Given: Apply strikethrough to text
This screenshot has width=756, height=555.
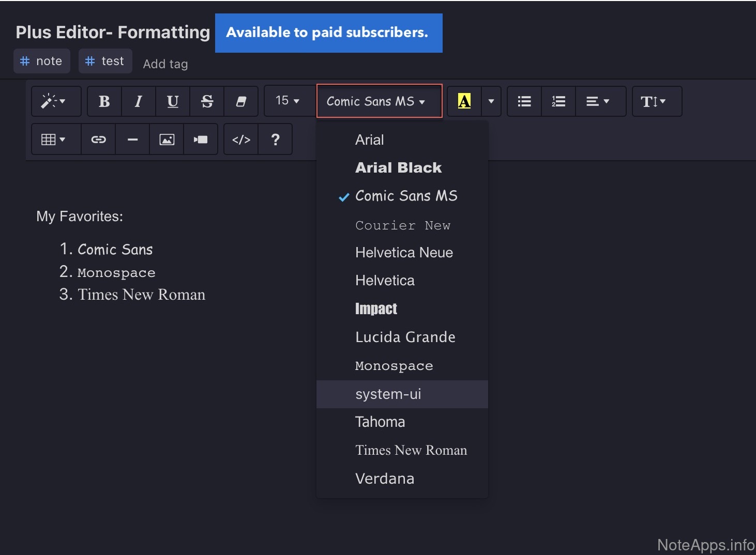Looking at the screenshot, I should 207,101.
